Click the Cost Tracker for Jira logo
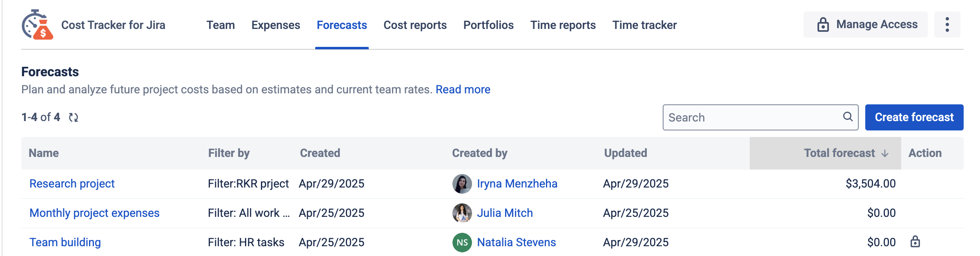Image resolution: width=980 pixels, height=256 pixels. tap(37, 25)
